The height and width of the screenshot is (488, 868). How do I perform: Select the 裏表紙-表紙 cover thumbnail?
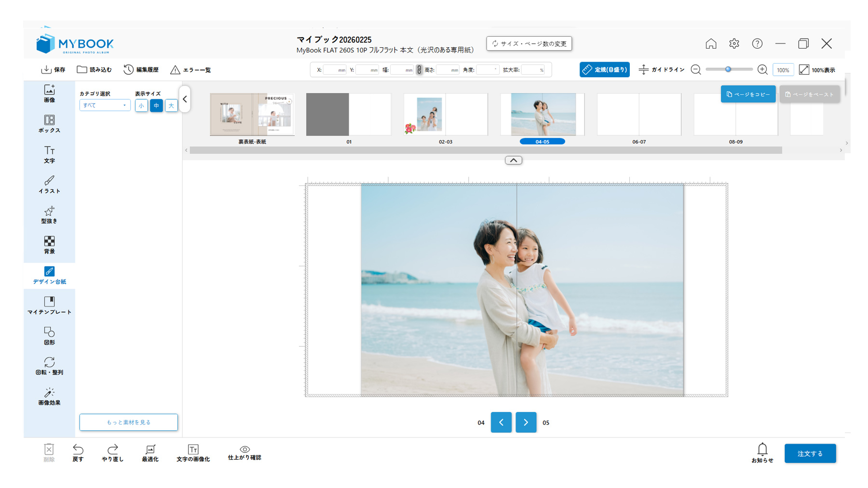click(x=252, y=114)
